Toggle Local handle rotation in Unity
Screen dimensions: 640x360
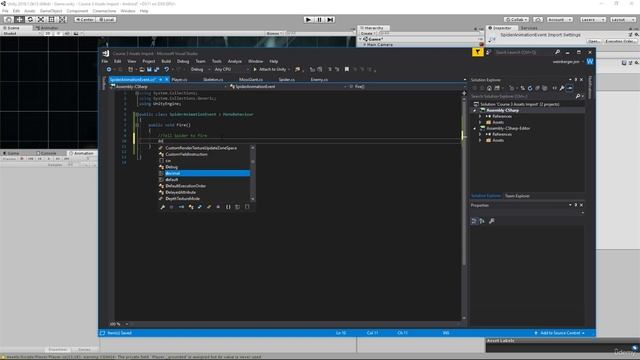coord(106,19)
